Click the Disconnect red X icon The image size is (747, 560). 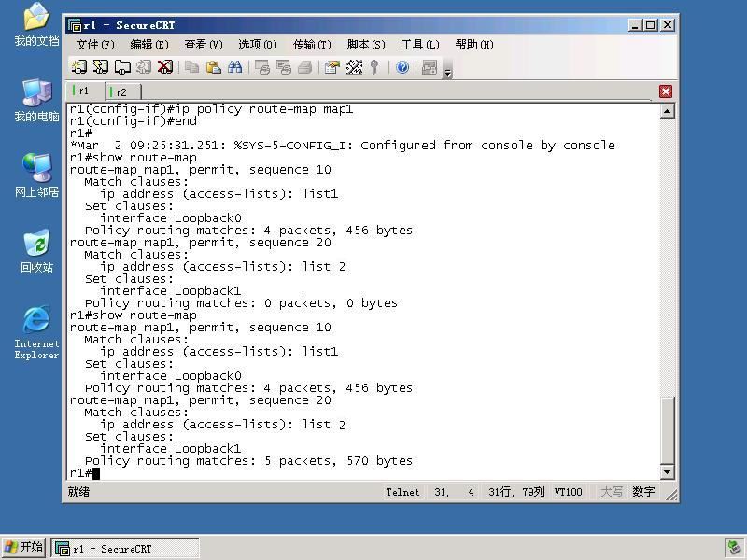coord(165,67)
